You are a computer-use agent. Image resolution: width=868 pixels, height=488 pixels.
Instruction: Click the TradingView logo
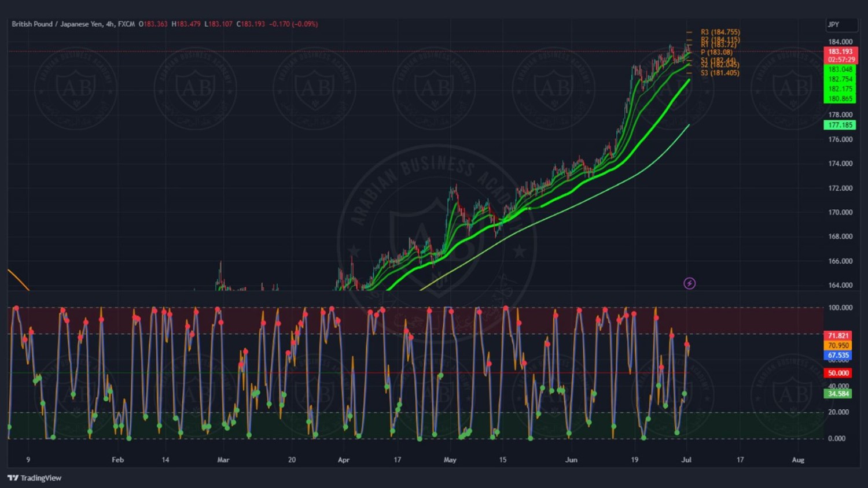click(x=34, y=478)
